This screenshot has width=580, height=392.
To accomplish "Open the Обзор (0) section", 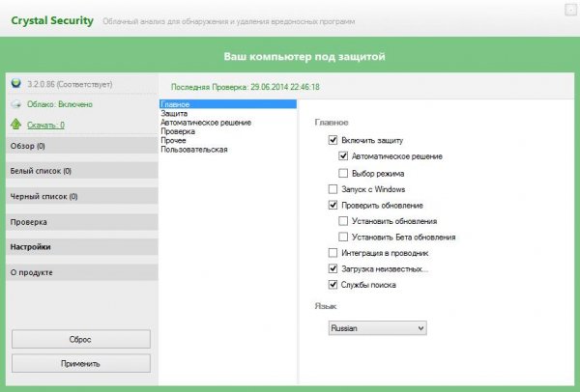I will (x=82, y=146).
